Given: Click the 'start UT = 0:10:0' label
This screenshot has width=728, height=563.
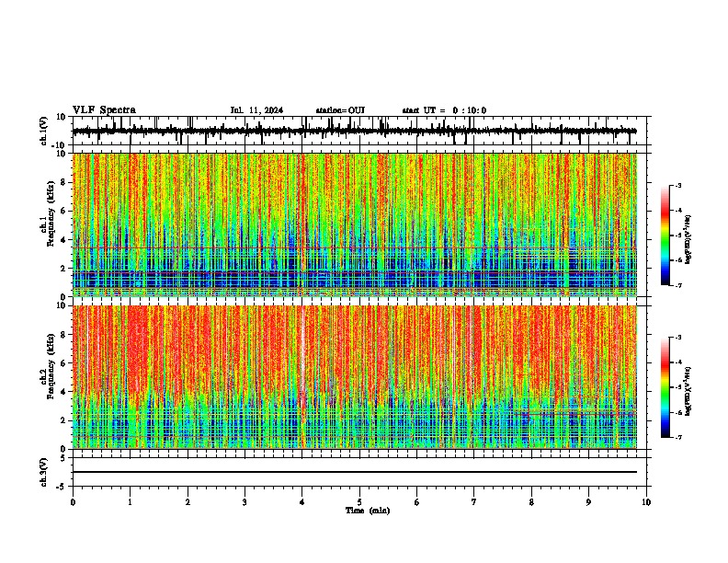Looking at the screenshot, I should click(444, 110).
